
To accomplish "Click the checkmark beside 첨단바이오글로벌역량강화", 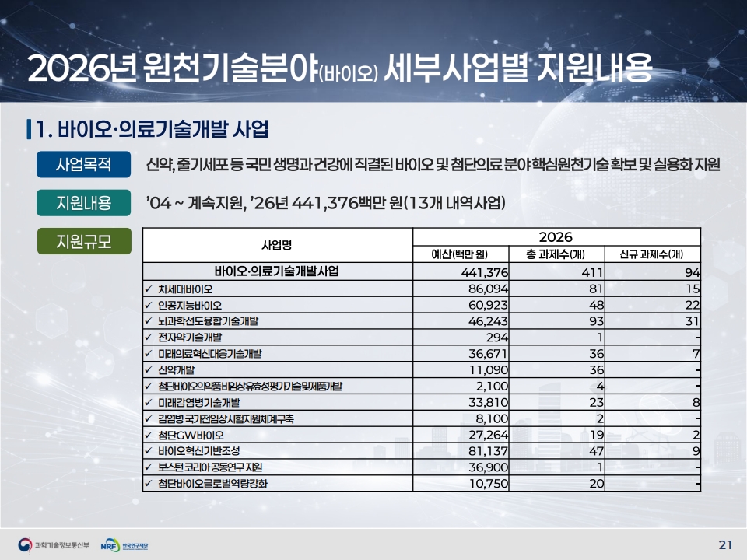I will click(149, 484).
